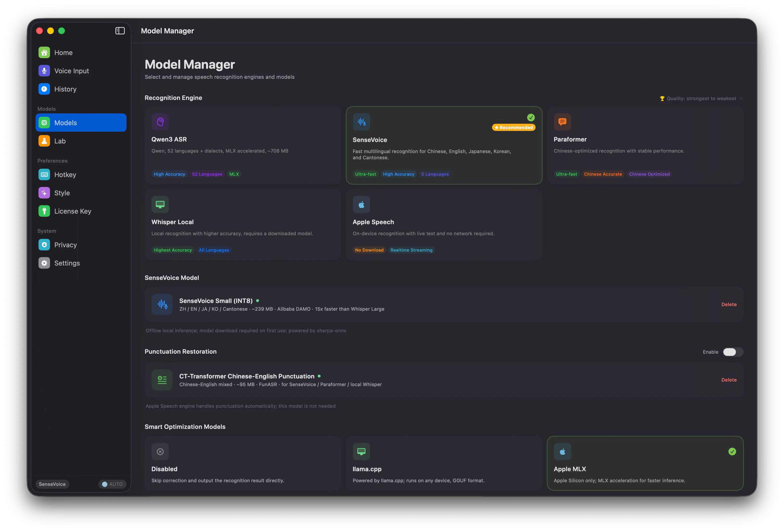Open the Hotkey preferences
Screen dimensions: 784x532
(81, 175)
